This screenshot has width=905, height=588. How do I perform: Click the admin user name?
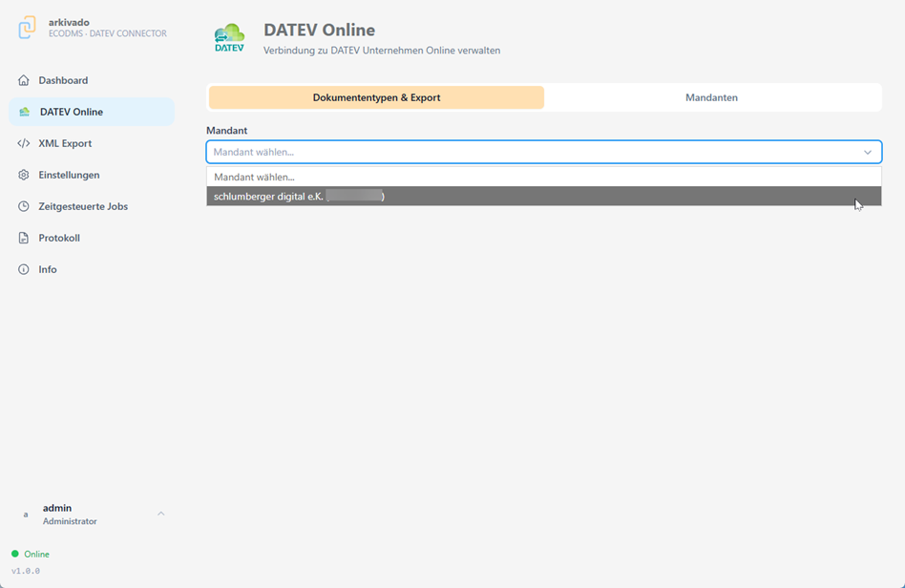[57, 508]
